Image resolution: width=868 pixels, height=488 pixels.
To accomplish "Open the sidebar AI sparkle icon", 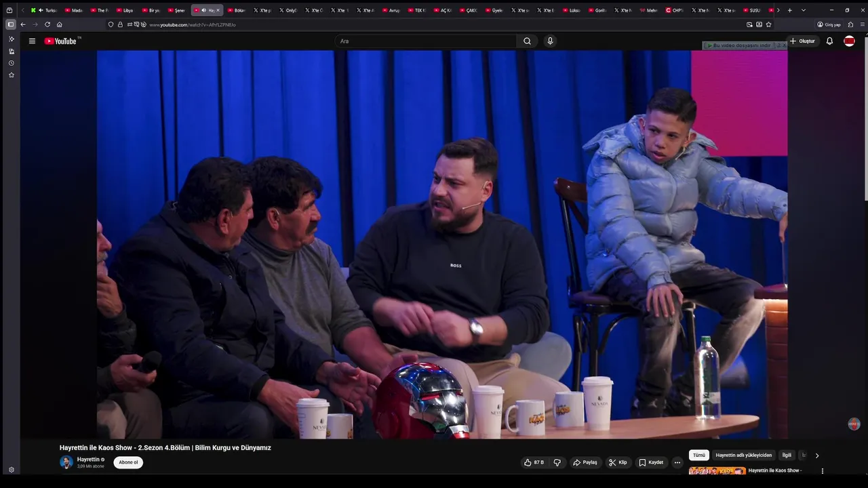I will coord(11,39).
